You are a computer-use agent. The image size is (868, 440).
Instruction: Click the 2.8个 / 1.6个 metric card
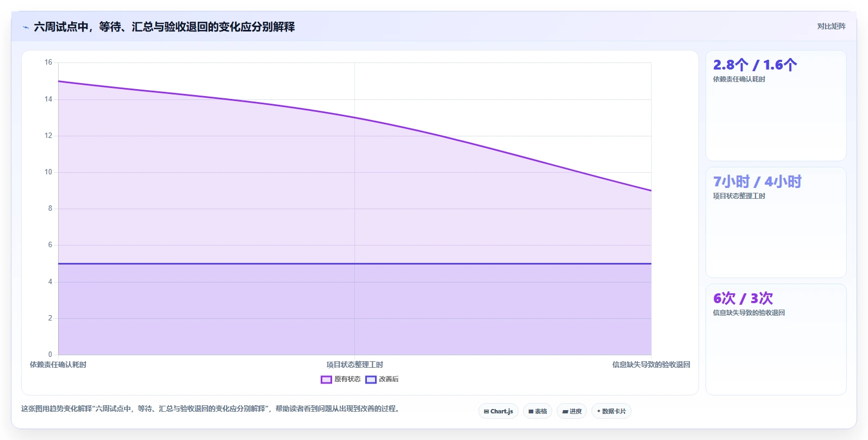(776, 105)
